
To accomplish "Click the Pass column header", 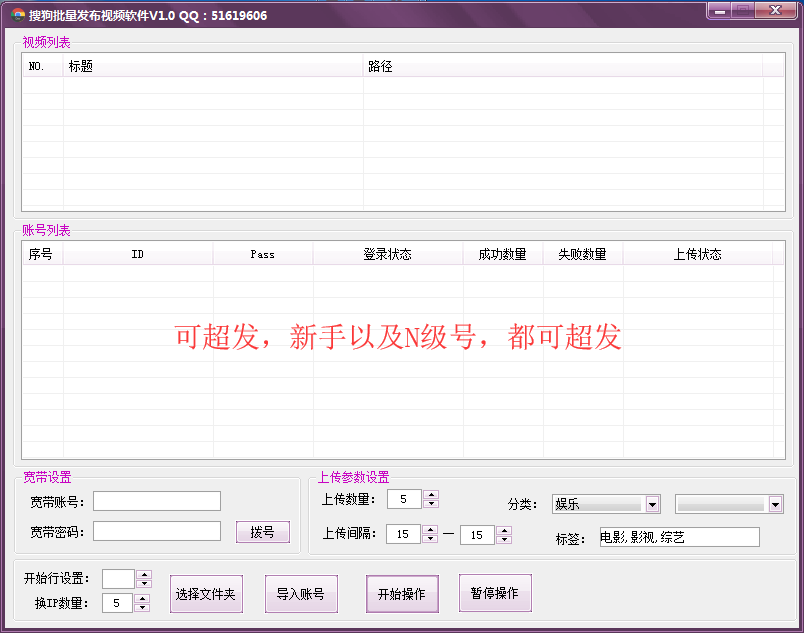I will (263, 254).
